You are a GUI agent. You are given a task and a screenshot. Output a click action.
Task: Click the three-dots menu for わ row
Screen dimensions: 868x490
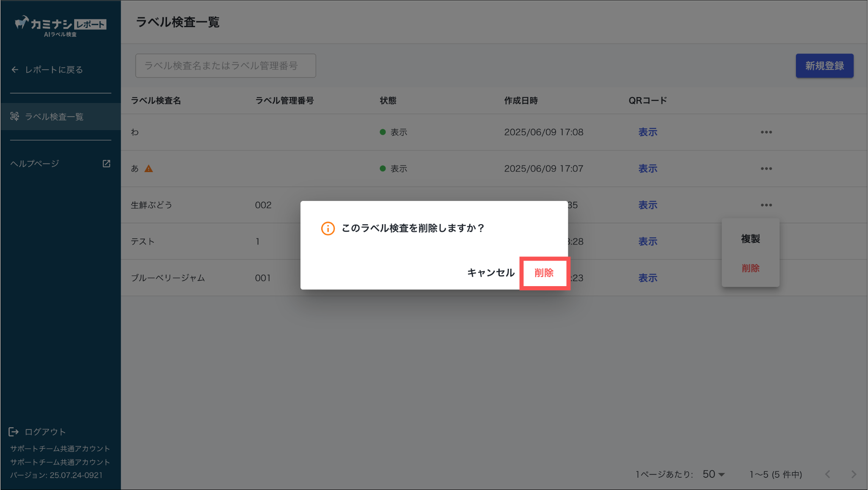[x=766, y=132]
